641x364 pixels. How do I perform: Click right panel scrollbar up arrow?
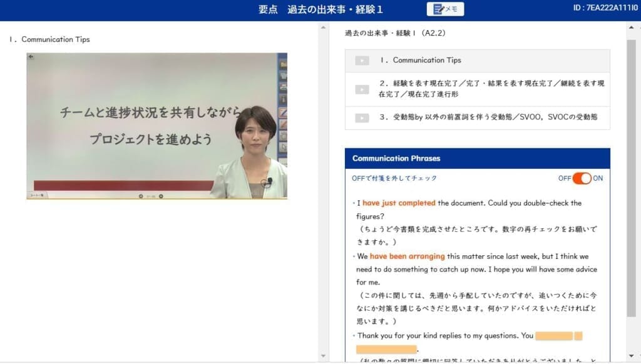pos(632,26)
